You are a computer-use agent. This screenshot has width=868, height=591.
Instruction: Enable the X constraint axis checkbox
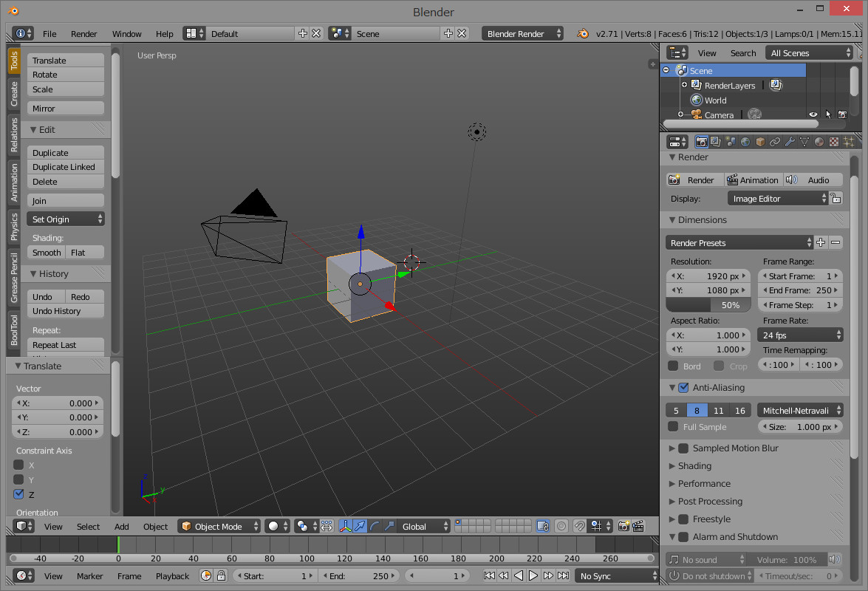click(x=18, y=465)
